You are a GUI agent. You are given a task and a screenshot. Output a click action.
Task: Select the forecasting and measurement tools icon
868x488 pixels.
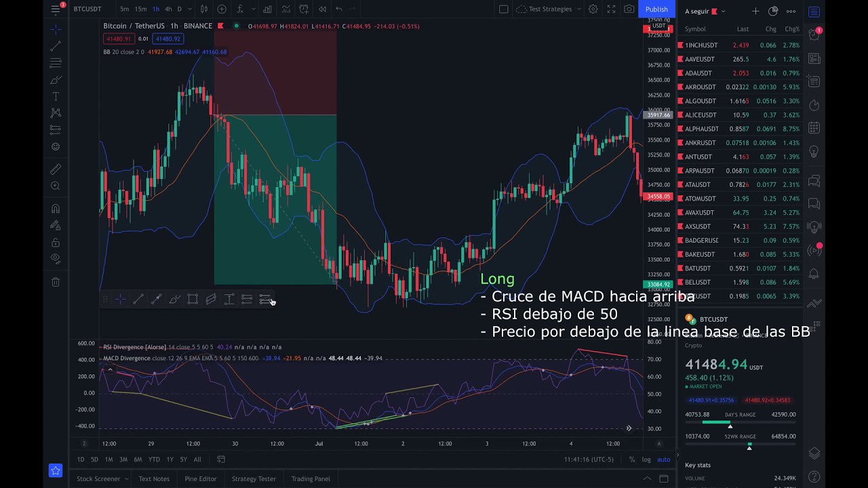click(x=56, y=129)
